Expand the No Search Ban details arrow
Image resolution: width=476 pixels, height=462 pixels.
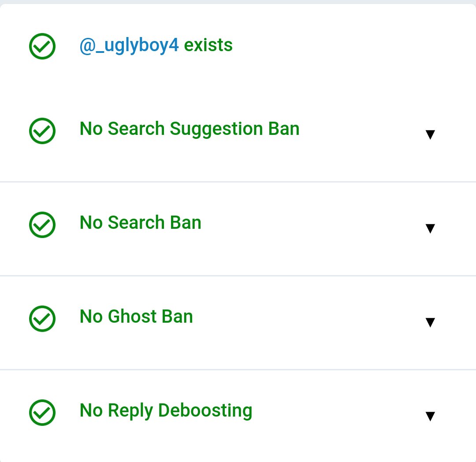[x=430, y=228]
